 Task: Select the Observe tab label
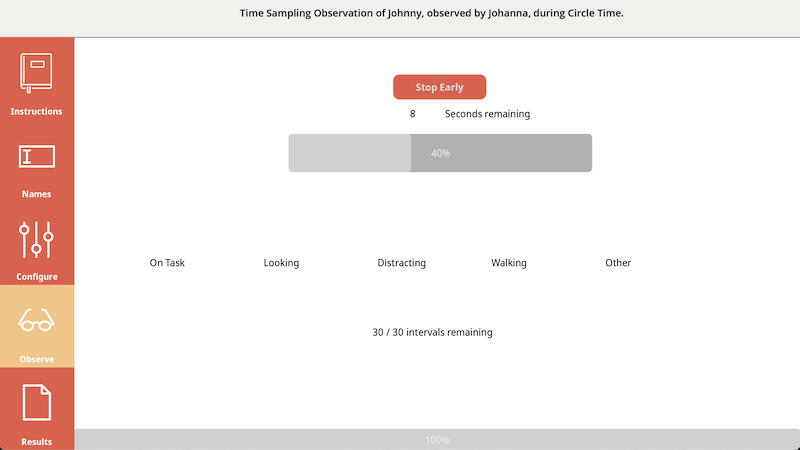37,359
